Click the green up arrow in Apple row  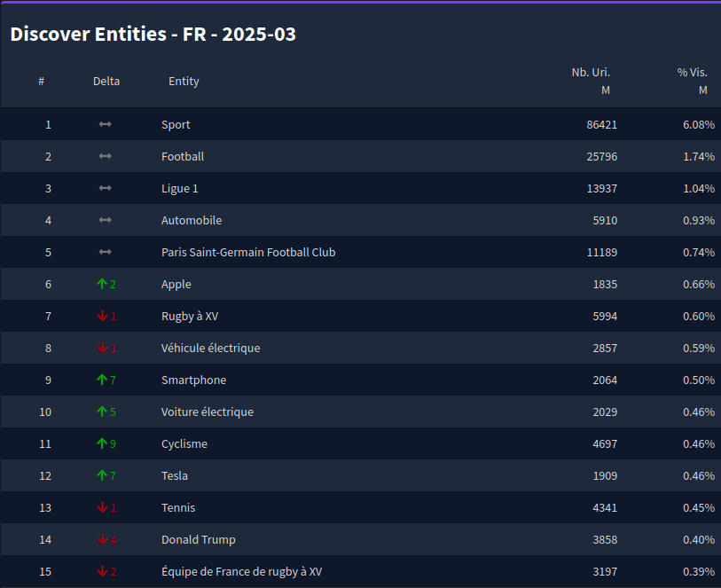(x=102, y=284)
